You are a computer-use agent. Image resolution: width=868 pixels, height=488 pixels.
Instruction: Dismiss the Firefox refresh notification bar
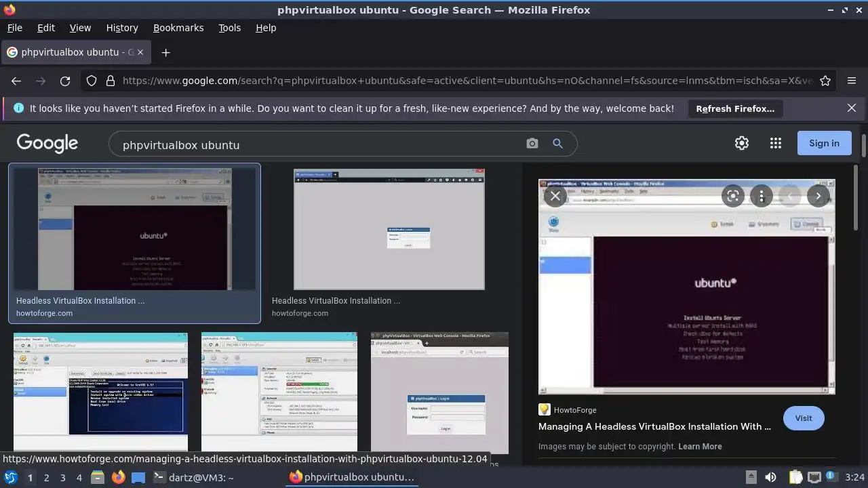852,108
